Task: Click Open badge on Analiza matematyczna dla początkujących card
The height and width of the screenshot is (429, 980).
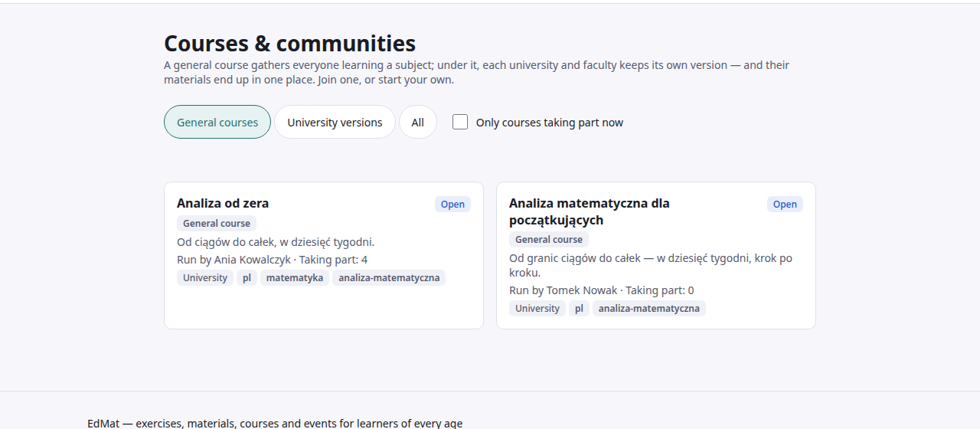Action: tap(785, 204)
